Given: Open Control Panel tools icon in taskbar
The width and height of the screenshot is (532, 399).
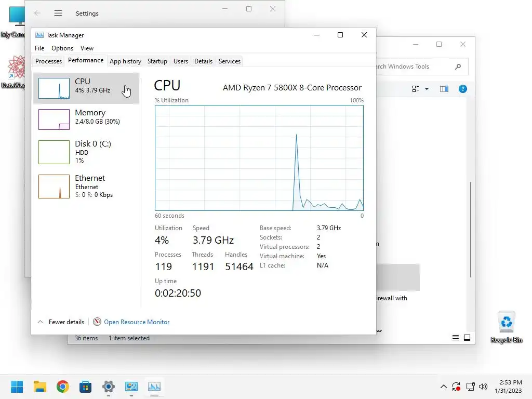Looking at the screenshot, I should pos(131,387).
